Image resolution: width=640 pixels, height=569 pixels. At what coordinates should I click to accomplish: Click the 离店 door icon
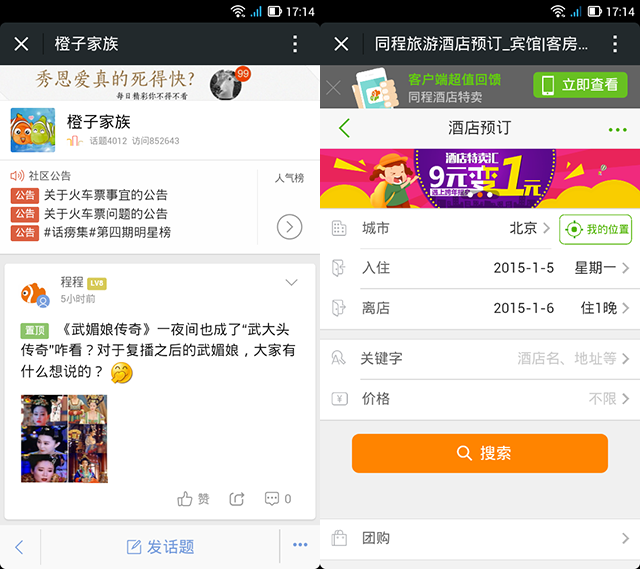[339, 308]
